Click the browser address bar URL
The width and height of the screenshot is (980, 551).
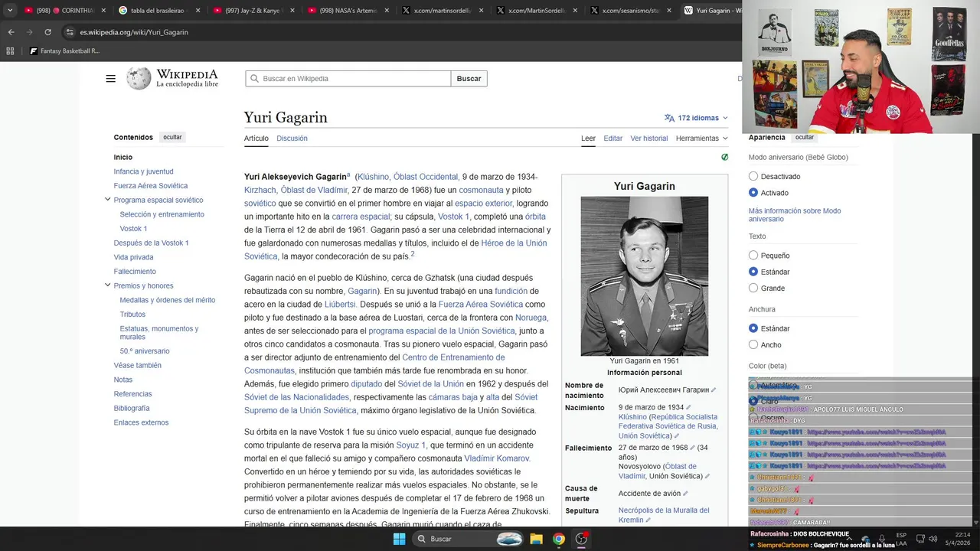coord(134,32)
